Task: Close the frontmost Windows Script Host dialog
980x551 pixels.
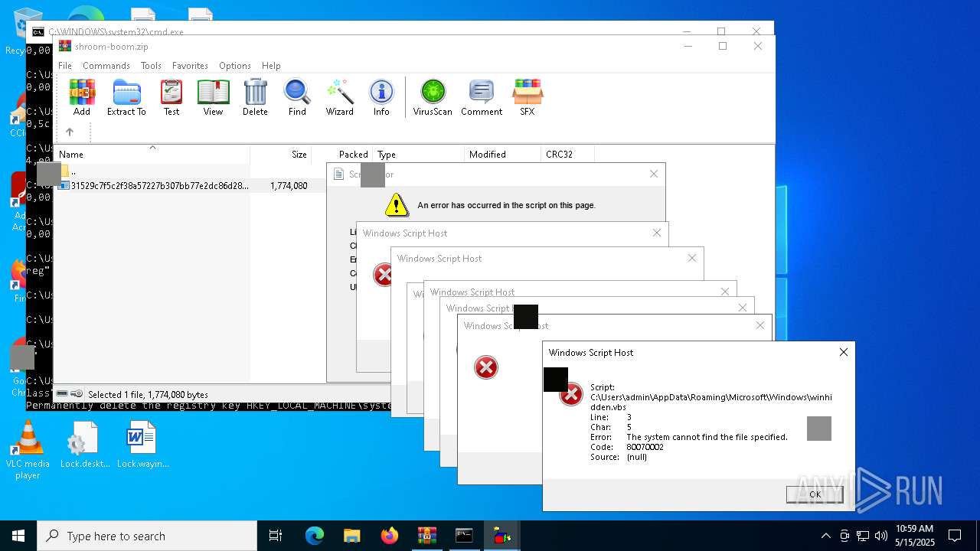Action: coord(844,352)
